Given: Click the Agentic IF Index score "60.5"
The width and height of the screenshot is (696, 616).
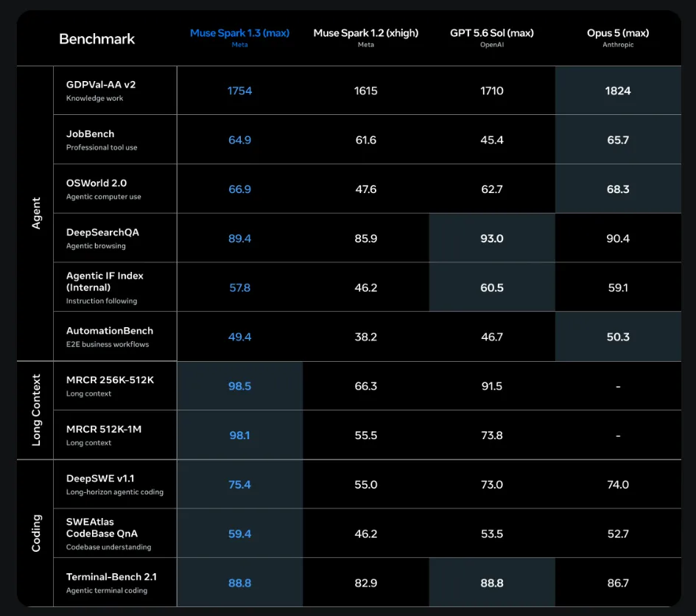Looking at the screenshot, I should pyautogui.click(x=492, y=288).
